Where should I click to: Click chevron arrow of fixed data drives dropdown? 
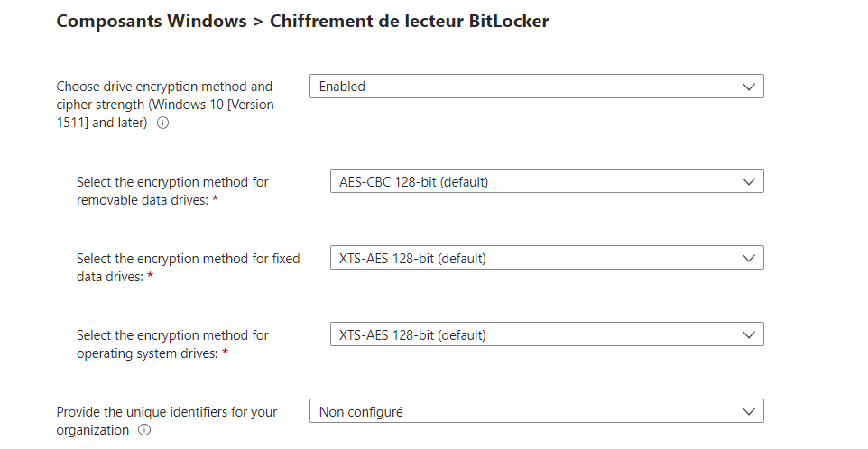click(x=748, y=258)
